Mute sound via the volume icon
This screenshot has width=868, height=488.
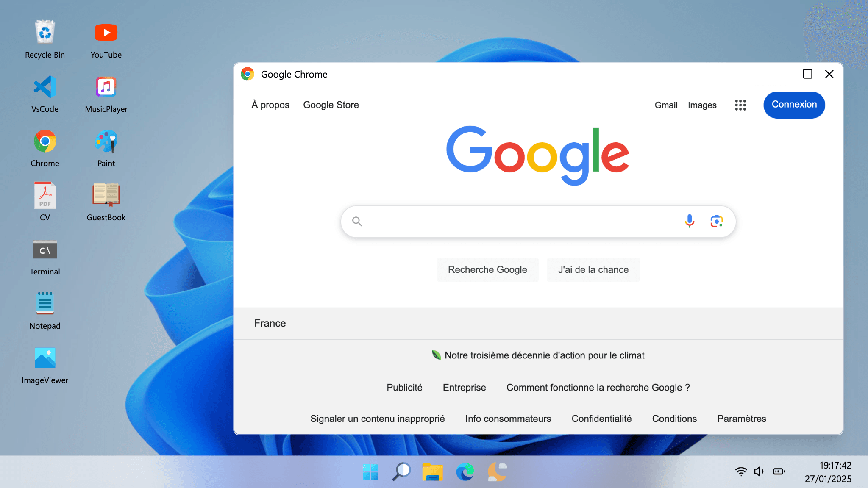(x=759, y=471)
